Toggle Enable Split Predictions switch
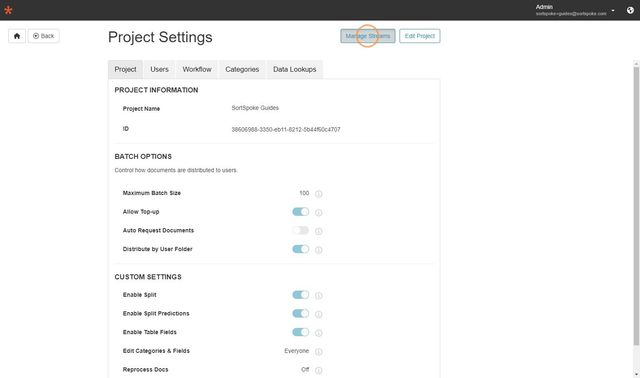 pyautogui.click(x=301, y=314)
